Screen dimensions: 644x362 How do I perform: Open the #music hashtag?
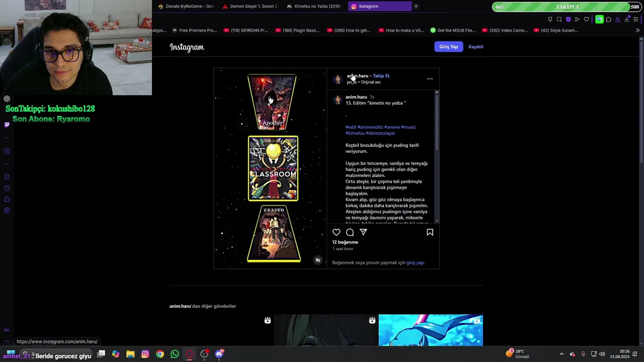[x=409, y=127]
